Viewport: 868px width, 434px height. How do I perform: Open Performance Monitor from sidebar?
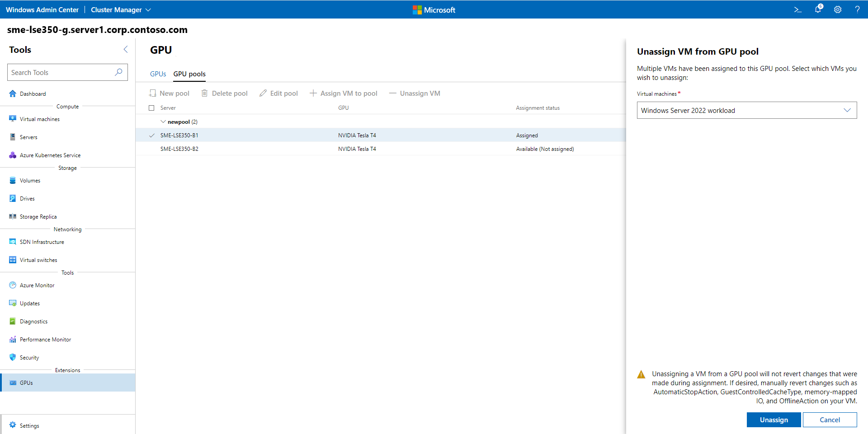click(45, 340)
